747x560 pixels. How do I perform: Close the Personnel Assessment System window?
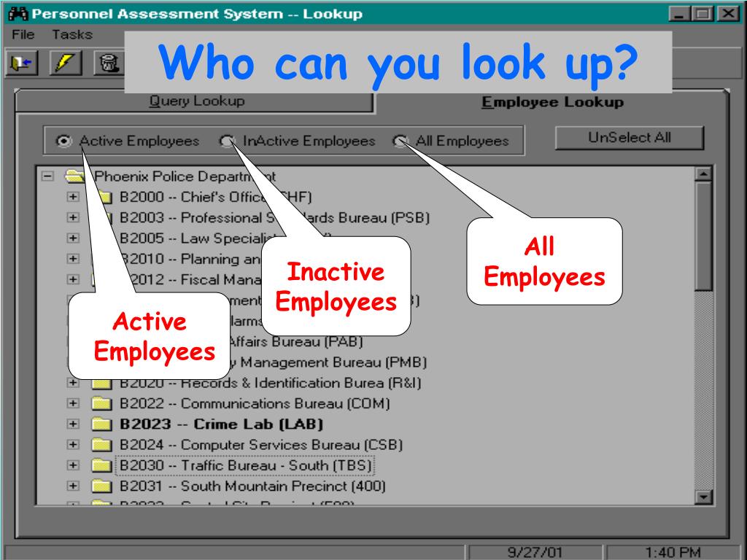[728, 13]
